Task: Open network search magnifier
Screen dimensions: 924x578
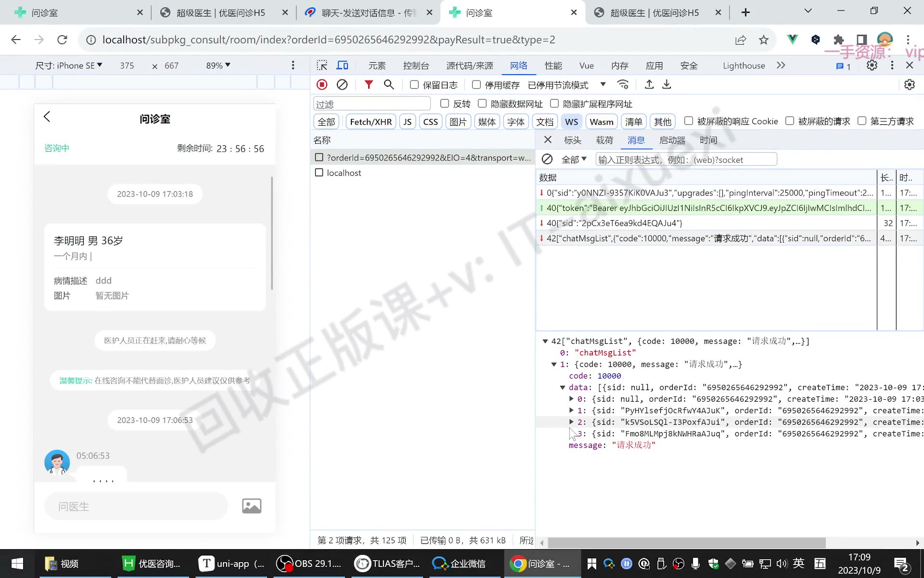Action: 389,85
